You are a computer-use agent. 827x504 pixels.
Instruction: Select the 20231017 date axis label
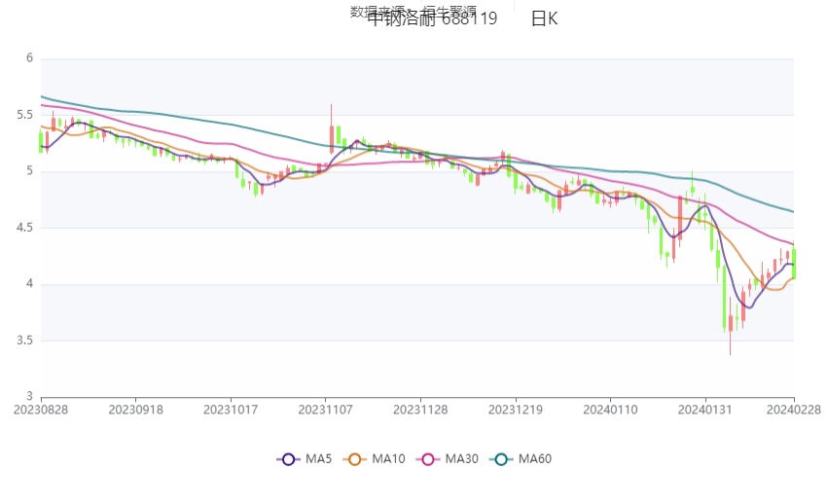[x=231, y=410]
